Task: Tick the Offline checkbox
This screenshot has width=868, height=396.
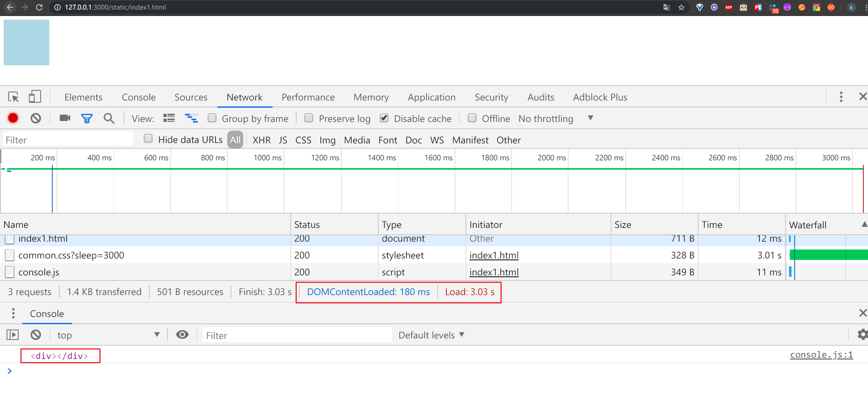Action: tap(472, 118)
